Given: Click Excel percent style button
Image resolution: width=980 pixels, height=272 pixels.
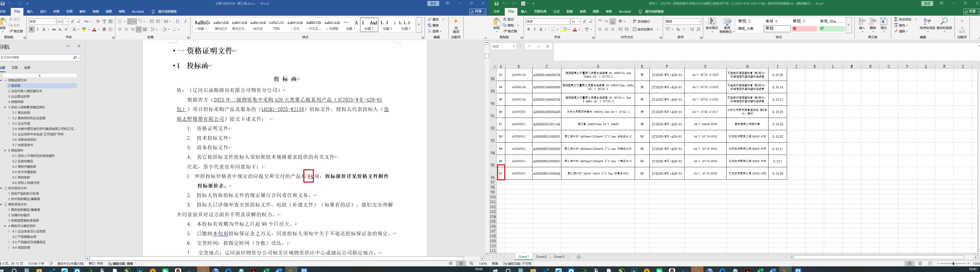Looking at the screenshot, I should [678, 29].
